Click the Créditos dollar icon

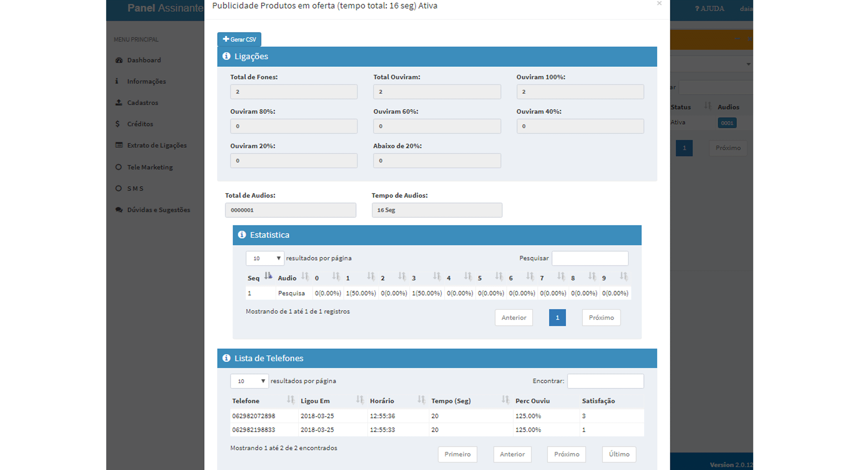pos(117,124)
